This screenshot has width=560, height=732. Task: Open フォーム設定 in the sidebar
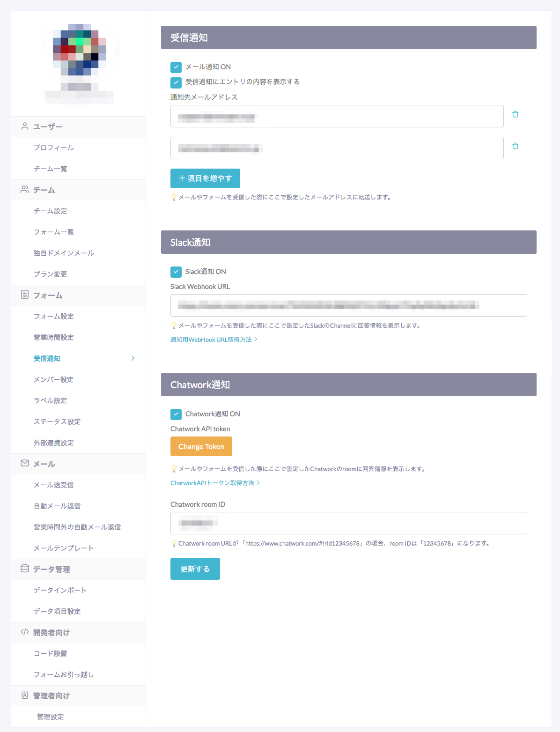54,316
